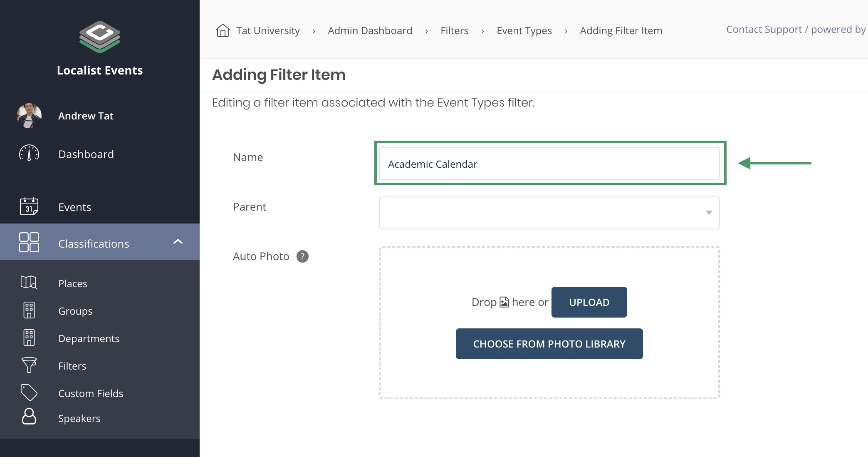Click the Groups building icon

(29, 310)
